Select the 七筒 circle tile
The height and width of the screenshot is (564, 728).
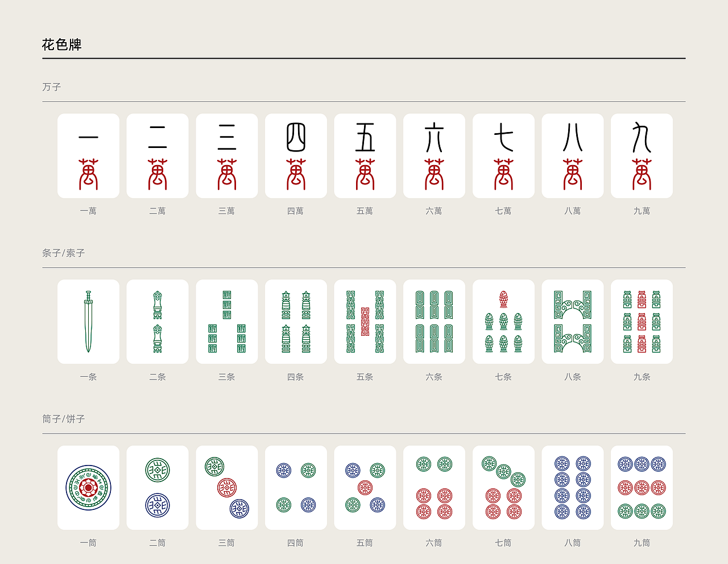(x=503, y=488)
